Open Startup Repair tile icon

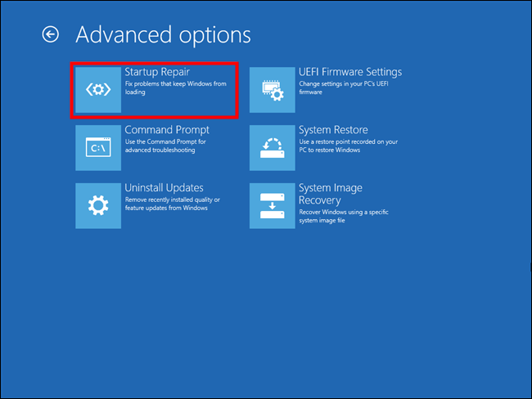[x=98, y=90]
